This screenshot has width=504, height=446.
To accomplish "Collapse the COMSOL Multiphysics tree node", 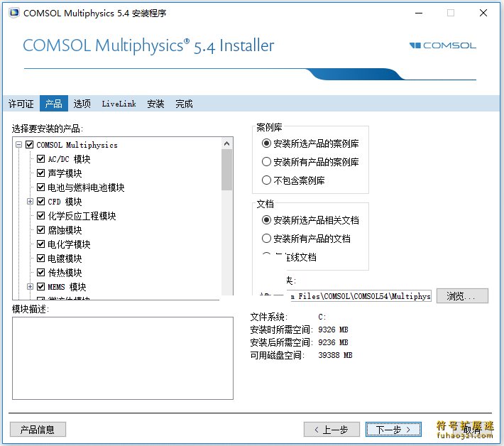I will click(x=18, y=145).
